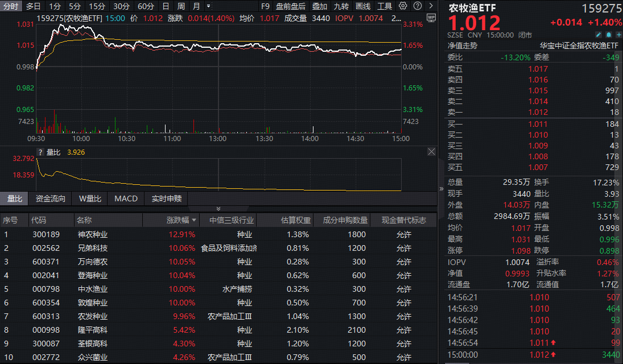Select the 资金流向 tab
This screenshot has height=364, width=623.
pyautogui.click(x=51, y=198)
